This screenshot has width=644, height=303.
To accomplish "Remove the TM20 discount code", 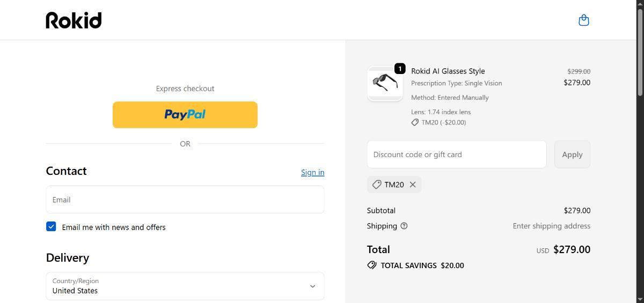I will coord(413,184).
